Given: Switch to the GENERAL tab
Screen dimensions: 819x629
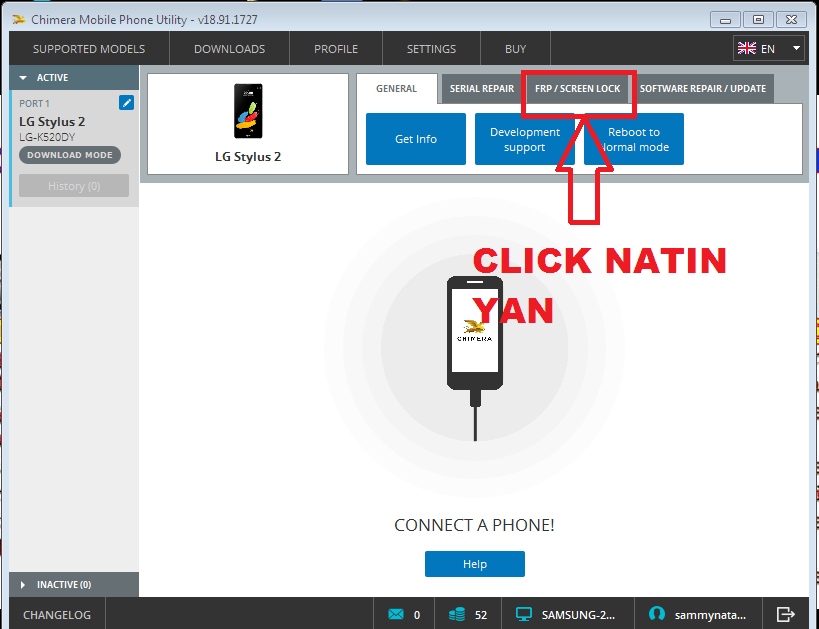Looking at the screenshot, I should tap(396, 88).
